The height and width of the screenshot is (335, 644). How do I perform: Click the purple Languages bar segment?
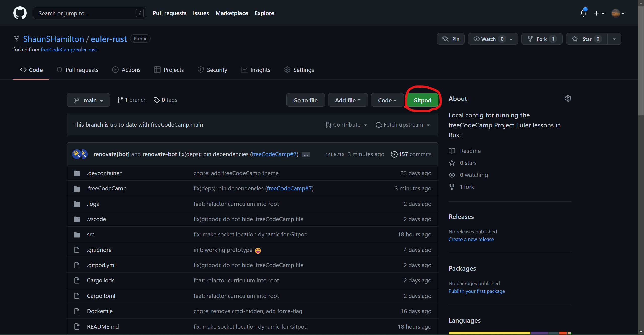pyautogui.click(x=539, y=333)
